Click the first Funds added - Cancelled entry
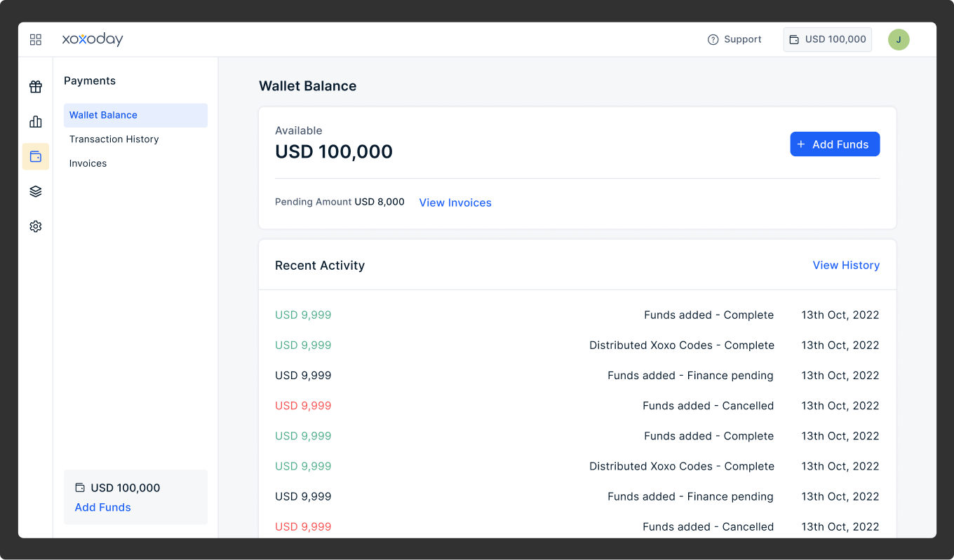Screen dimensions: 954x560 pyautogui.click(x=708, y=406)
